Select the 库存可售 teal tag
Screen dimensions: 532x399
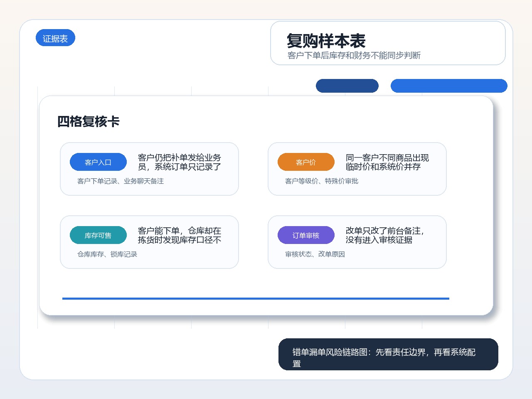coord(98,235)
